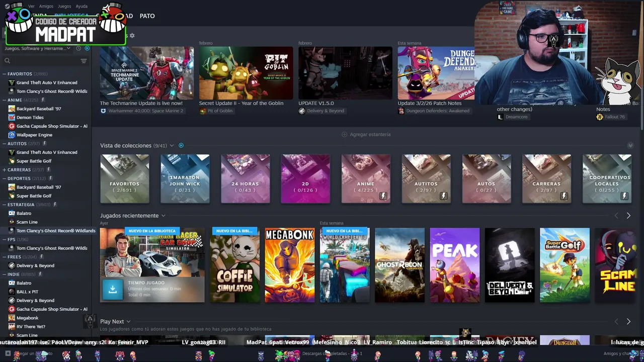Click the Megabonk icon in sidebar list
This screenshot has height=362, width=644.
(12, 318)
